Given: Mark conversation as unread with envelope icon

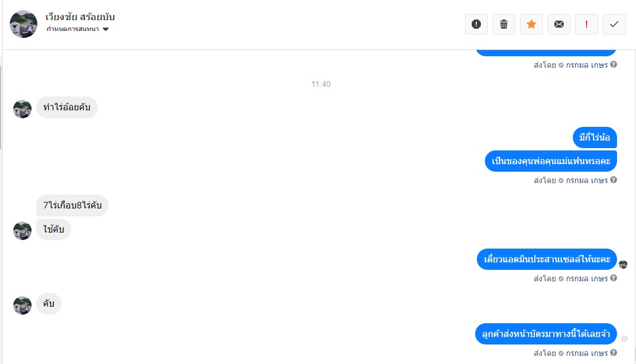Looking at the screenshot, I should tap(559, 24).
